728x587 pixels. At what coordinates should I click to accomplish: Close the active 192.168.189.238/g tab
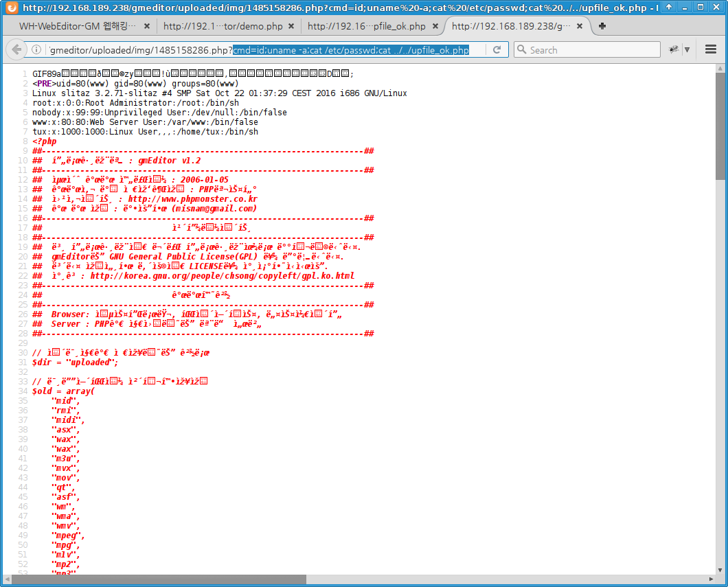click(580, 27)
